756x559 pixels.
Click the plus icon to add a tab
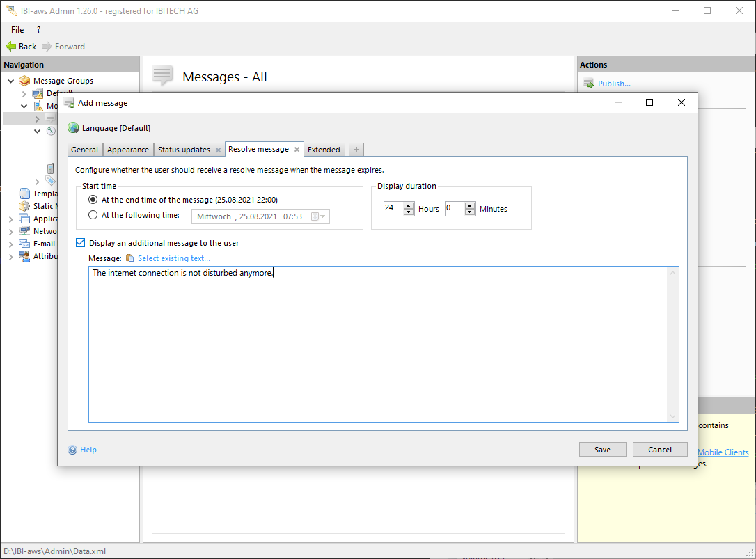pyautogui.click(x=356, y=150)
